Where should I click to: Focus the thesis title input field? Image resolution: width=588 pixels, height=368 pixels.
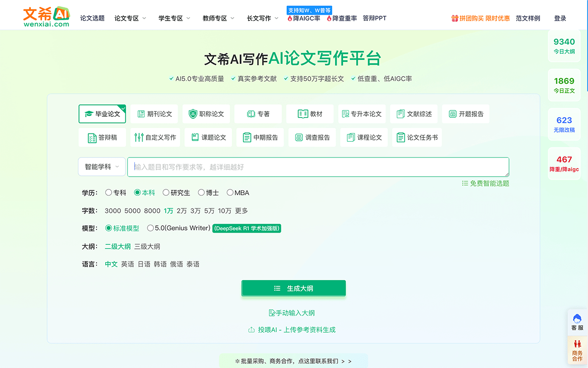pos(318,167)
